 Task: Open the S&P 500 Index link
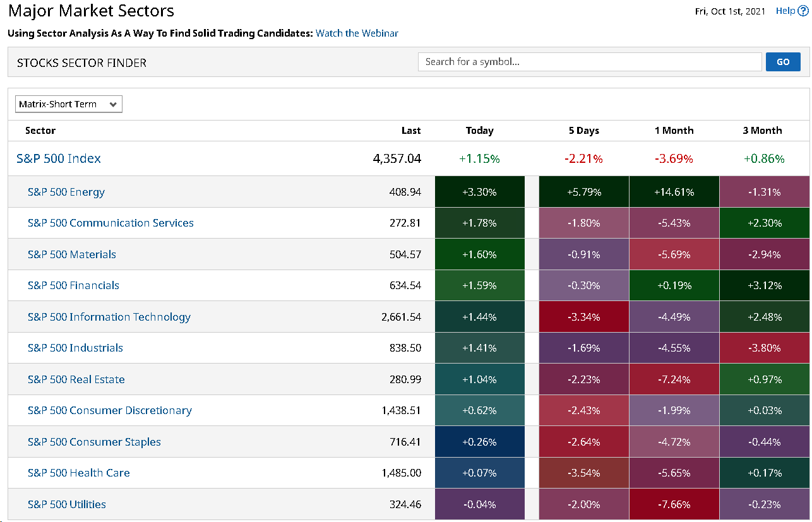click(x=59, y=158)
